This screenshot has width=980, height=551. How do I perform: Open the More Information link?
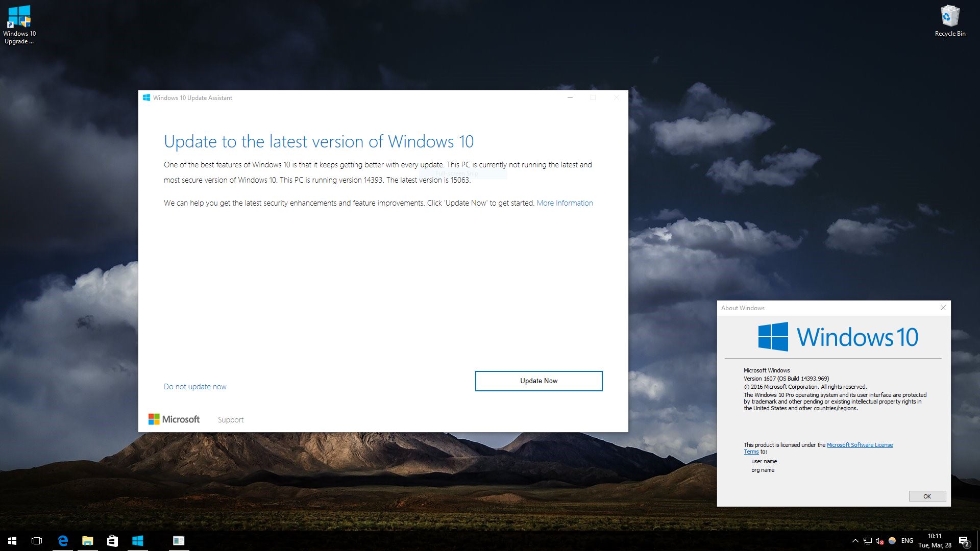click(565, 203)
